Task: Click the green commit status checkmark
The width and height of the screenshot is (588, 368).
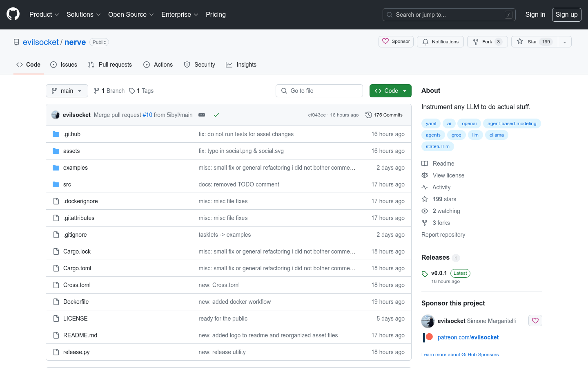Action: point(216,115)
